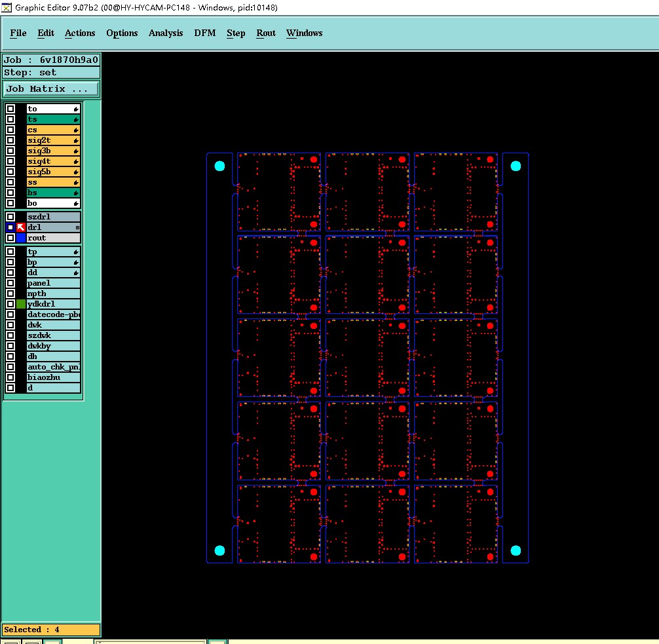Select the szdwk layer name
Image resolution: width=659 pixels, height=644 pixels.
click(53, 335)
